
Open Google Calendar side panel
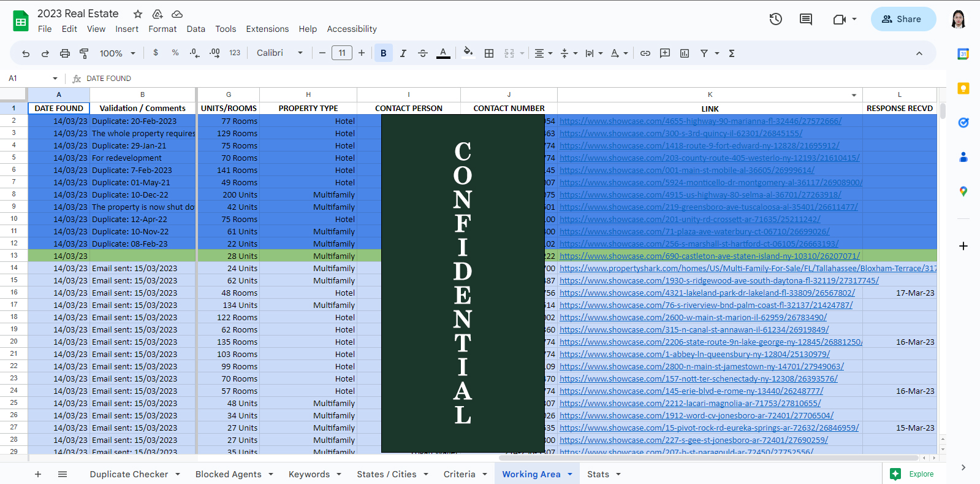(x=963, y=54)
